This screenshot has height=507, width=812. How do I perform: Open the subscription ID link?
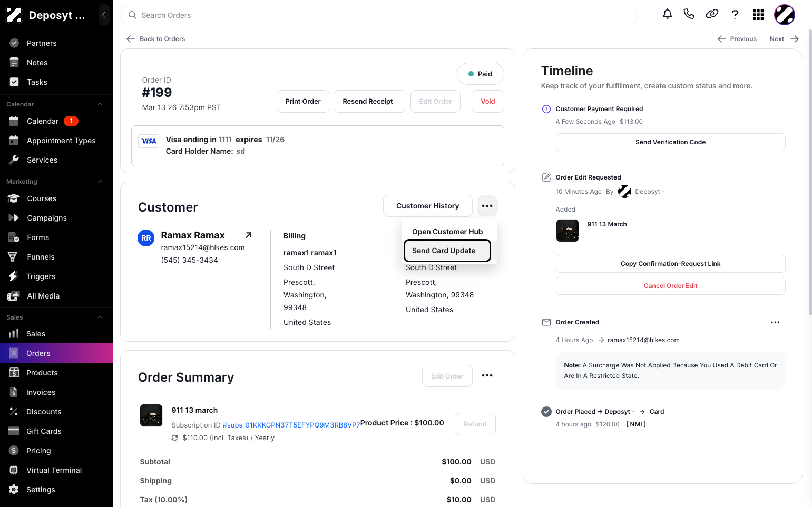[291, 425]
